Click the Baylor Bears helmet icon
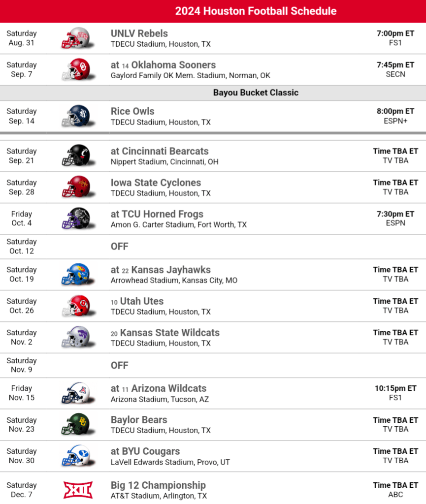Viewport: 426px width, 504px height. point(75,424)
